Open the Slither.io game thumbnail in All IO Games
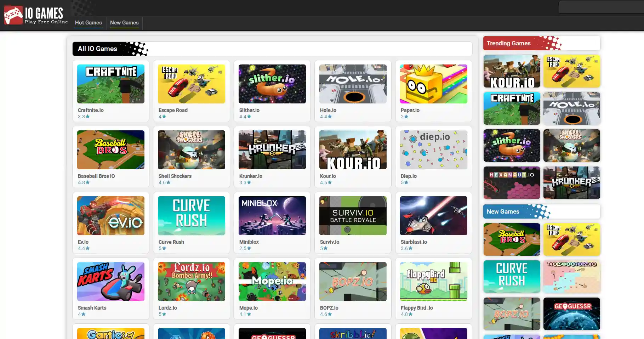This screenshot has height=339, width=644. tap(272, 84)
